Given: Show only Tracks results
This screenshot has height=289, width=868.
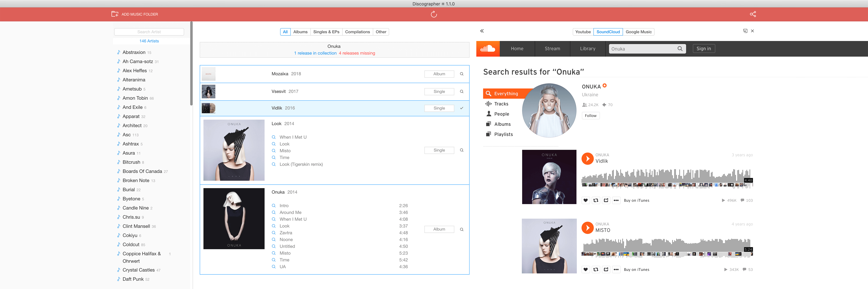Looking at the screenshot, I should coord(497,104).
